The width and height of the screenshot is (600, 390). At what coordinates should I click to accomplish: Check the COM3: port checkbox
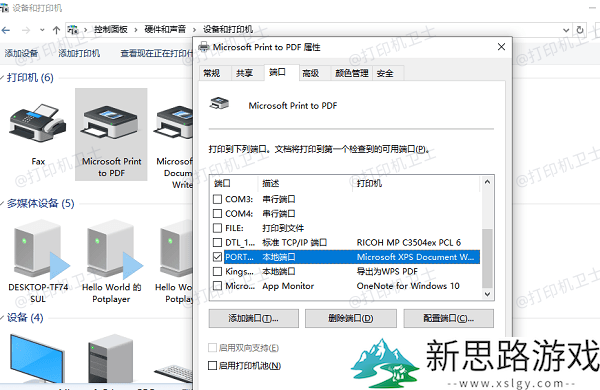(x=217, y=199)
